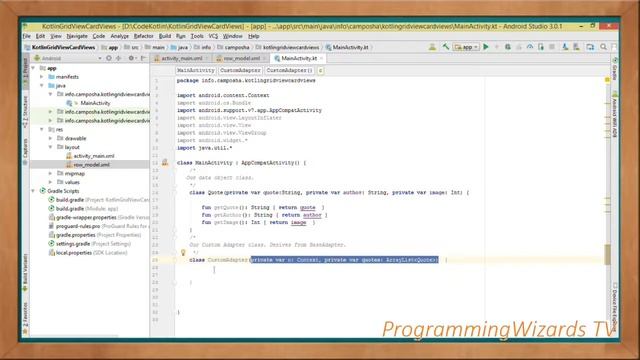Open the Project panel gear settings icon

tap(131, 58)
